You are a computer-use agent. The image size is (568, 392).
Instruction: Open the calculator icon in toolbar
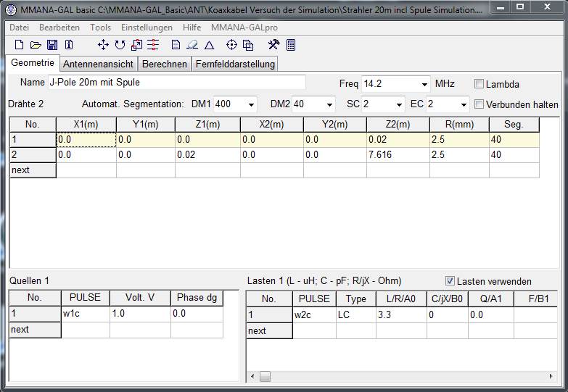pyautogui.click(x=291, y=45)
